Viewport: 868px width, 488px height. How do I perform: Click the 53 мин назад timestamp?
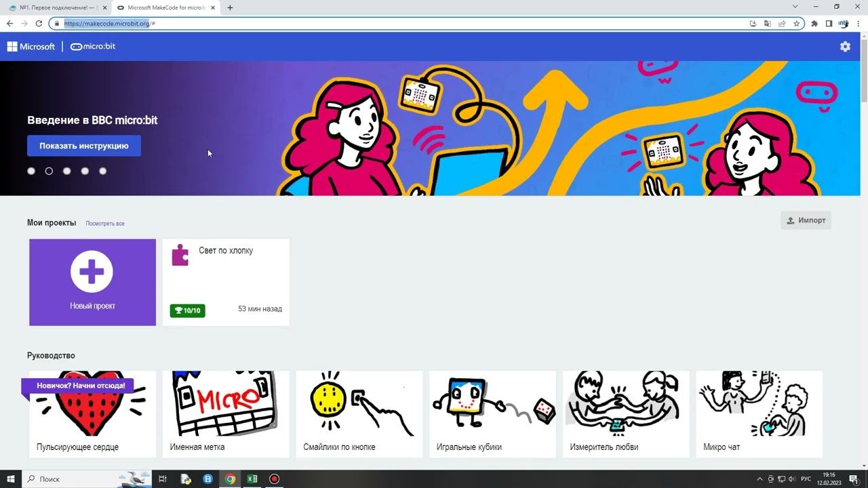260,309
